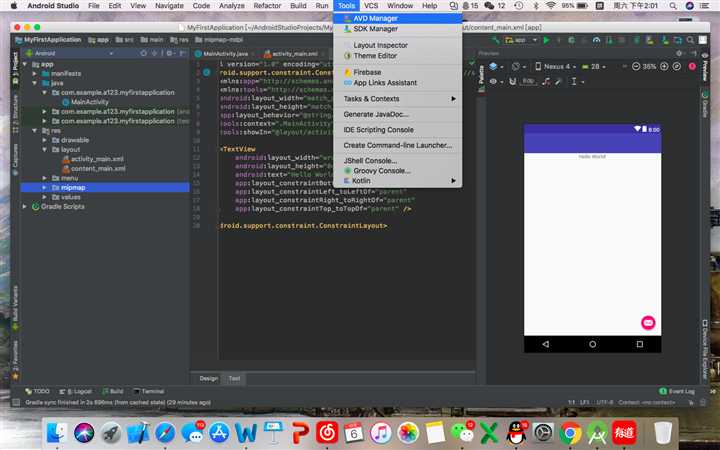This screenshot has width=720, height=450.
Task: Open the Nexus 4 device dropdown
Action: coord(555,67)
